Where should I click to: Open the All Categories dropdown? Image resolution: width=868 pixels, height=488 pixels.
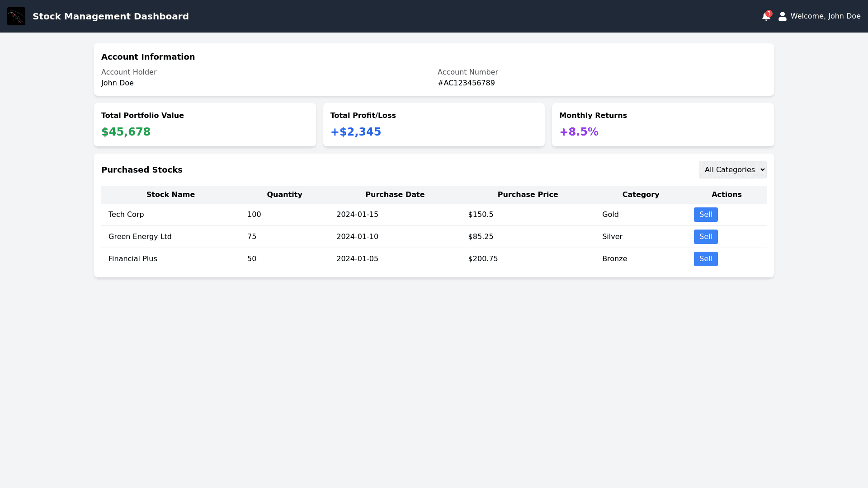tap(732, 170)
